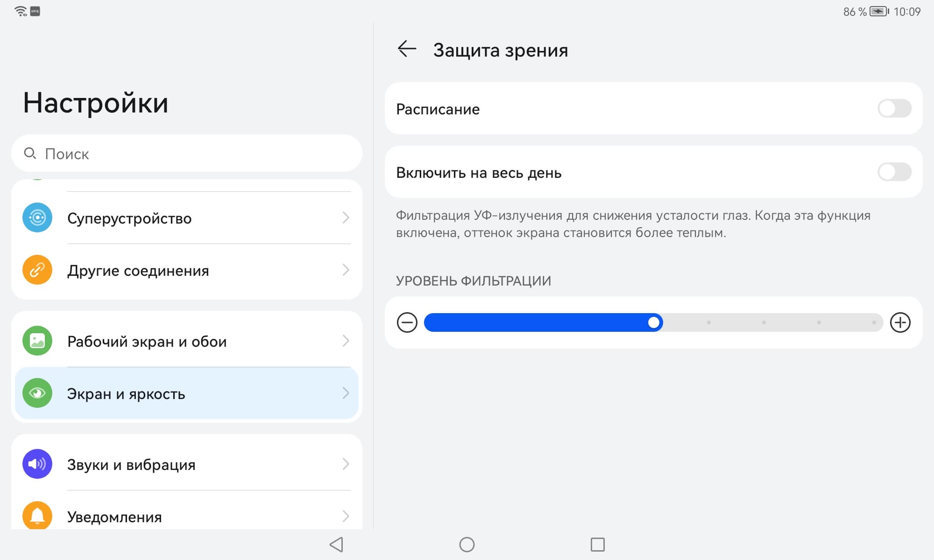Tap the green Рабочий экран и обои icon

tap(37, 341)
